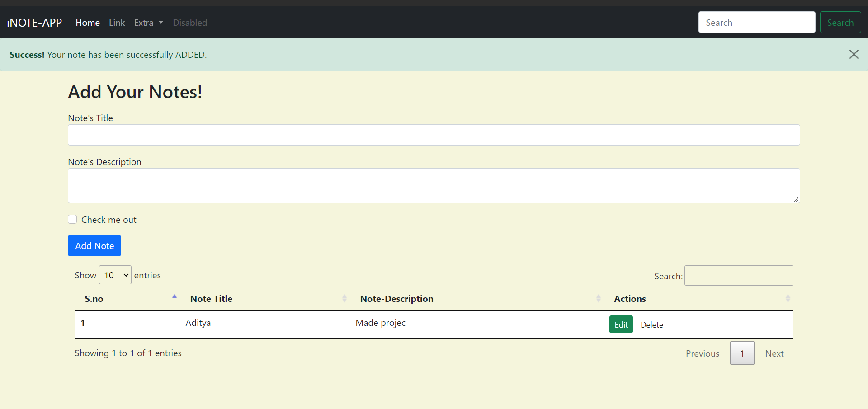Select the 'Aditya' title cell
The width and height of the screenshot is (868, 409).
(198, 323)
